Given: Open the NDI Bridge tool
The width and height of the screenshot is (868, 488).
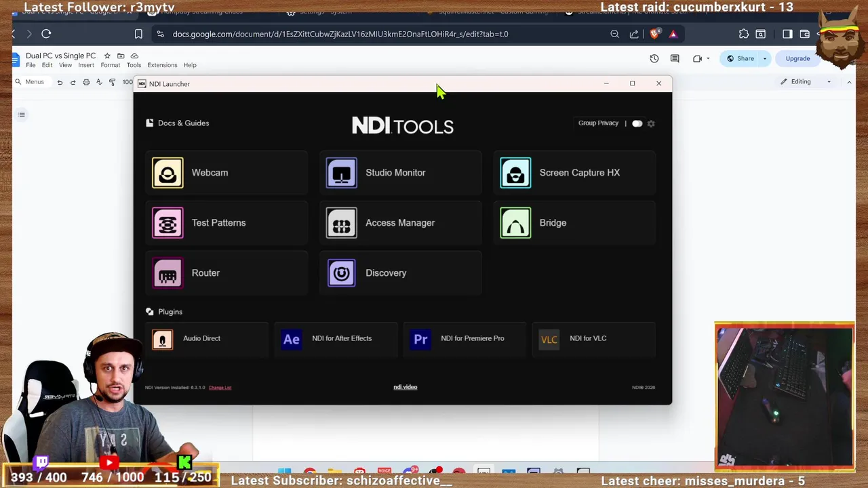Looking at the screenshot, I should coord(574,223).
